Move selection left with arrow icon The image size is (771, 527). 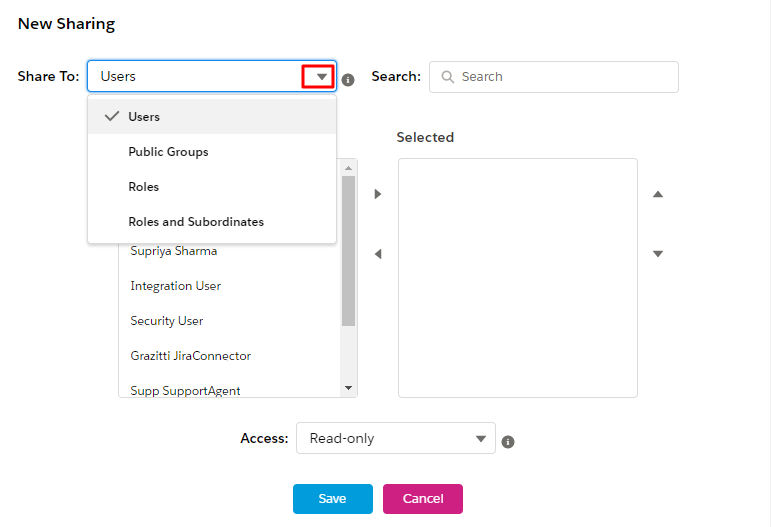[378, 254]
